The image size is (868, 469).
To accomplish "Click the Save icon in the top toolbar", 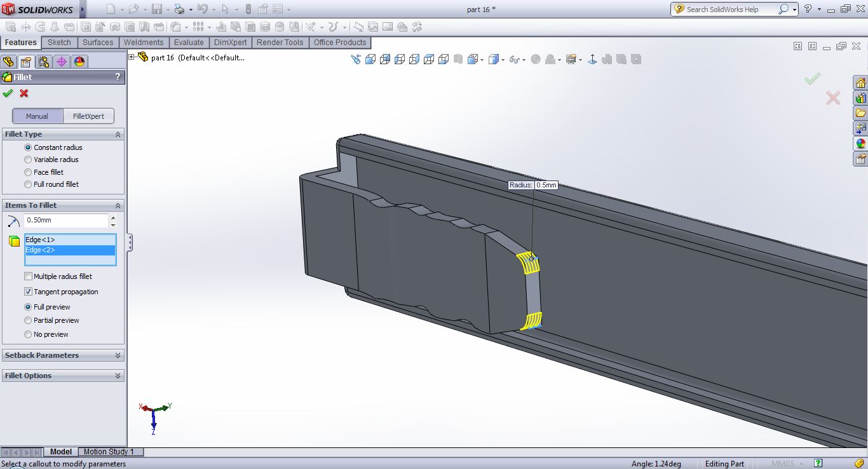I will click(x=156, y=9).
